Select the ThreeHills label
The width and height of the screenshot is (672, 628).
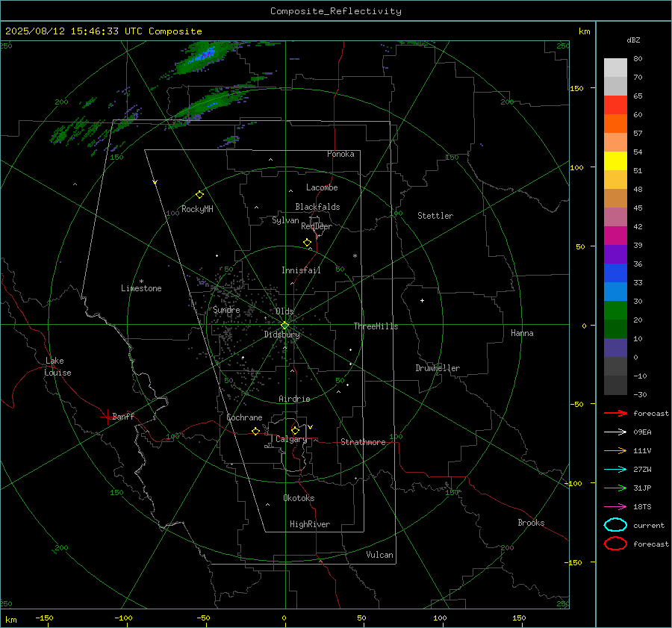376,326
